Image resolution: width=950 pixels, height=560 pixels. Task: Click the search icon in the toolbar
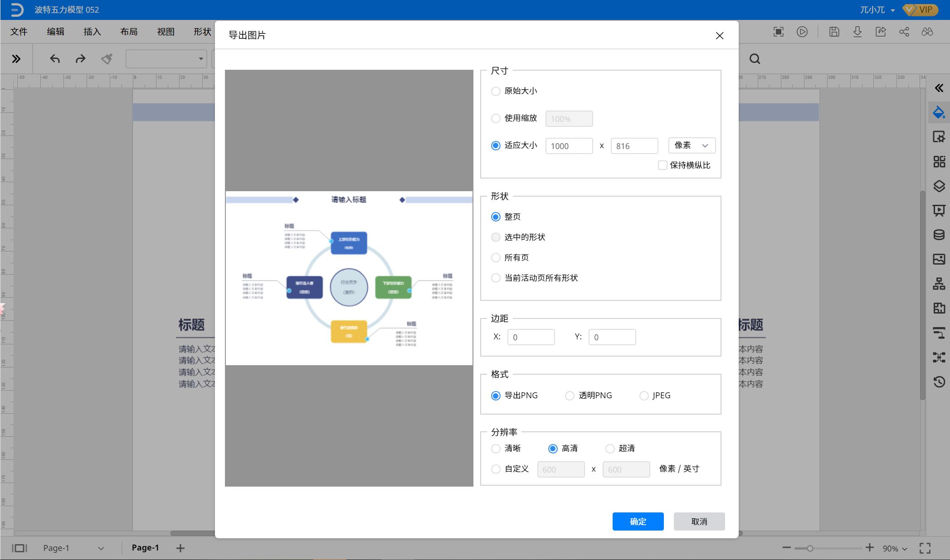[755, 59]
